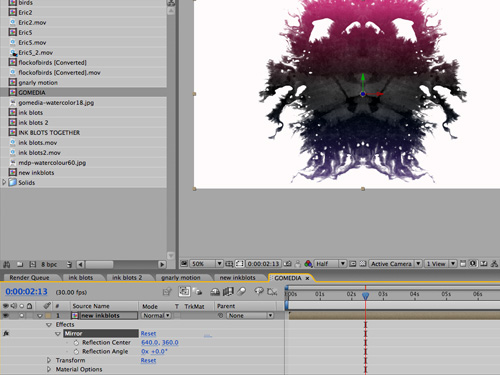Viewport: 500px width, 375px height.
Task: Toggle Hide Shy Layers switch in timeline
Action: pyautogui.click(x=215, y=292)
